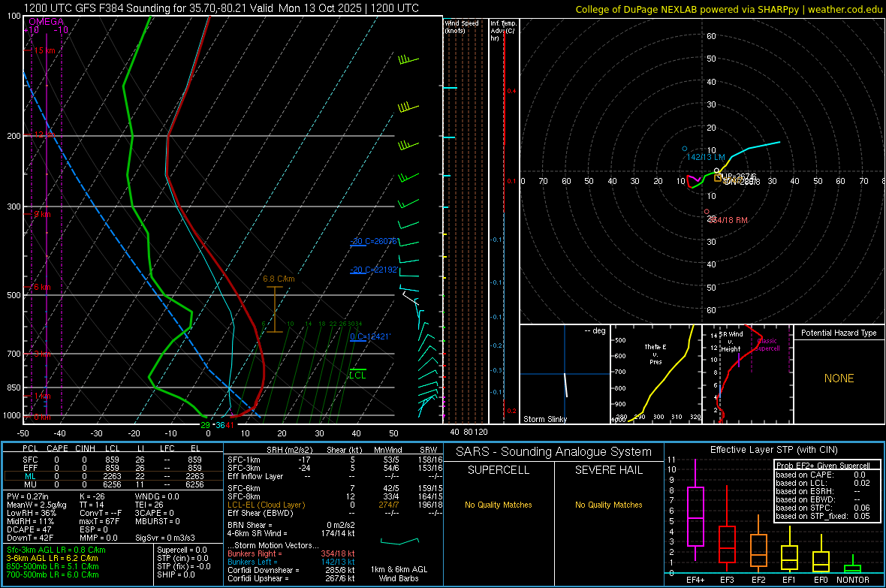Click the 1km & 6km AGL Wind Barbs label
The image size is (886, 588).
pyautogui.click(x=399, y=574)
